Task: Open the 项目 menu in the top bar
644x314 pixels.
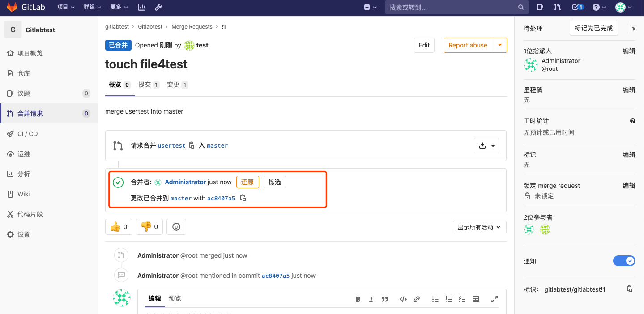Action: click(x=65, y=7)
